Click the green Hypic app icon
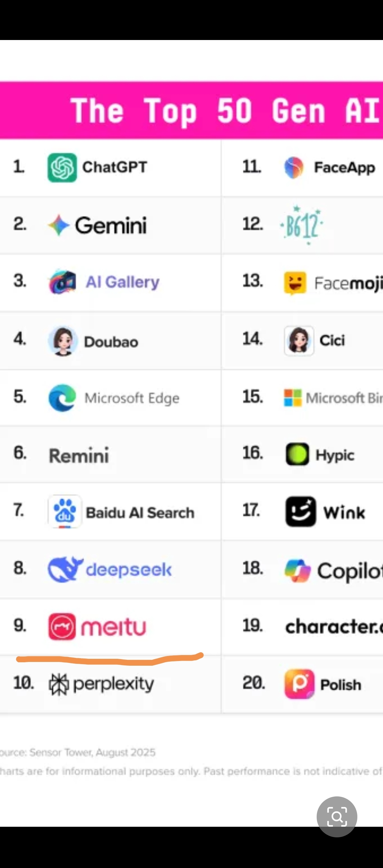 point(297,454)
